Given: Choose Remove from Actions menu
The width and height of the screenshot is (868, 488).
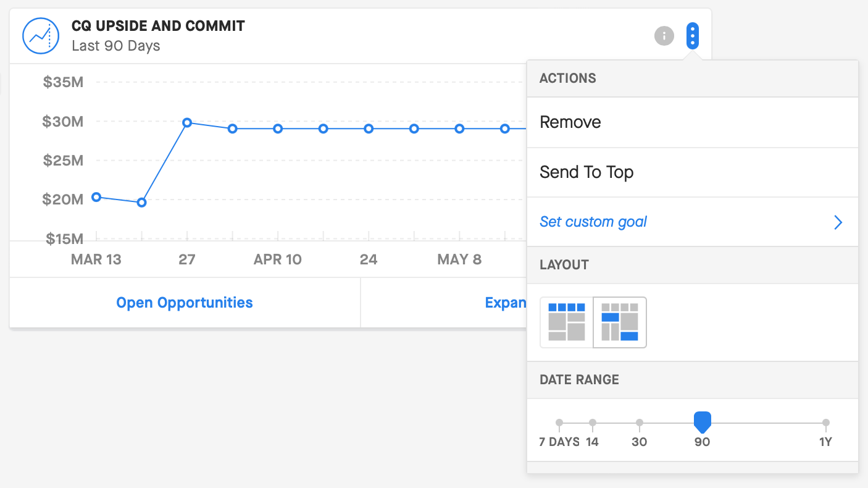Looking at the screenshot, I should (x=693, y=122).
